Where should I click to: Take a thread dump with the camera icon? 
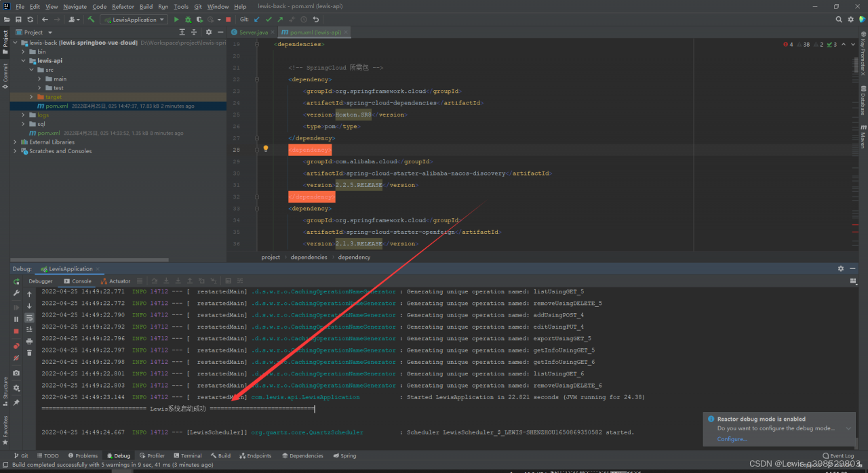pos(16,373)
